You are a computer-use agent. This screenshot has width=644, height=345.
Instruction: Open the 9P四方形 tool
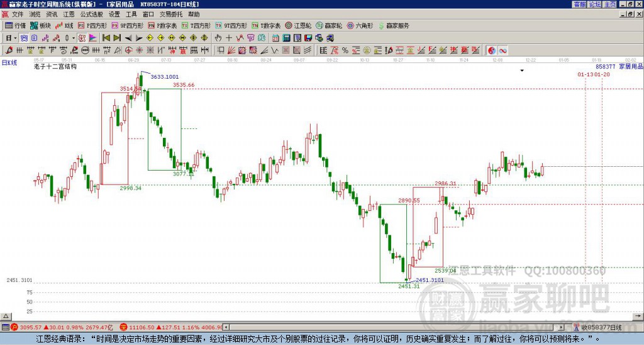(128, 25)
